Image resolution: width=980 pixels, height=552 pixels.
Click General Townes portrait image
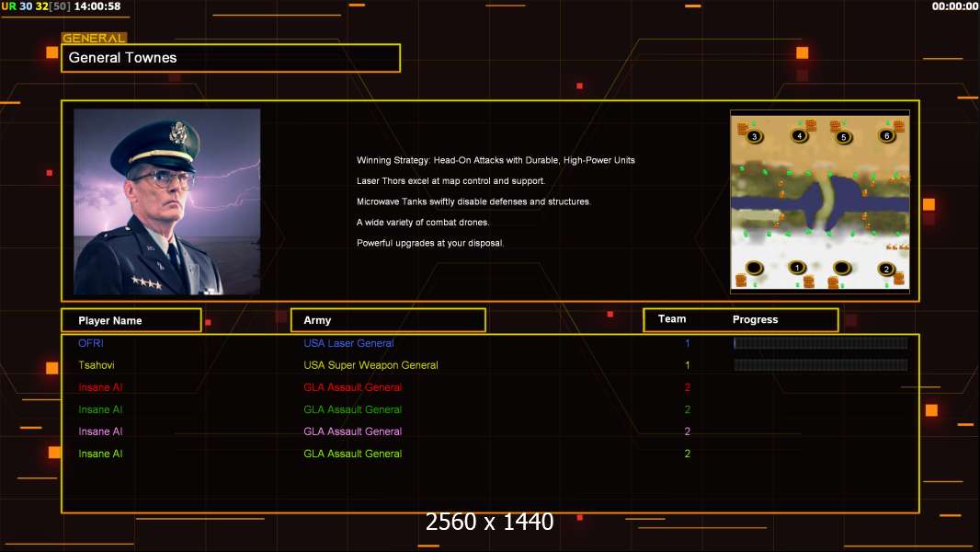coord(167,201)
